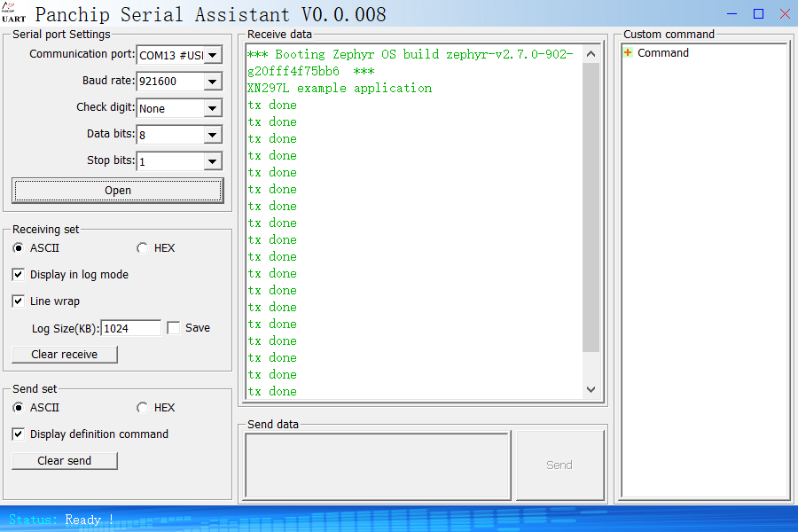Click the orange plus icon beside Command
The image size is (798, 532).
[x=628, y=52]
